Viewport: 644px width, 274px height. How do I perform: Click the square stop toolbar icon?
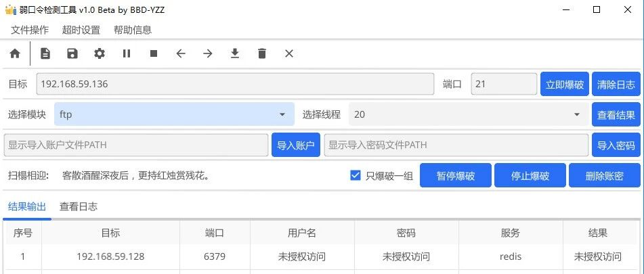[154, 53]
